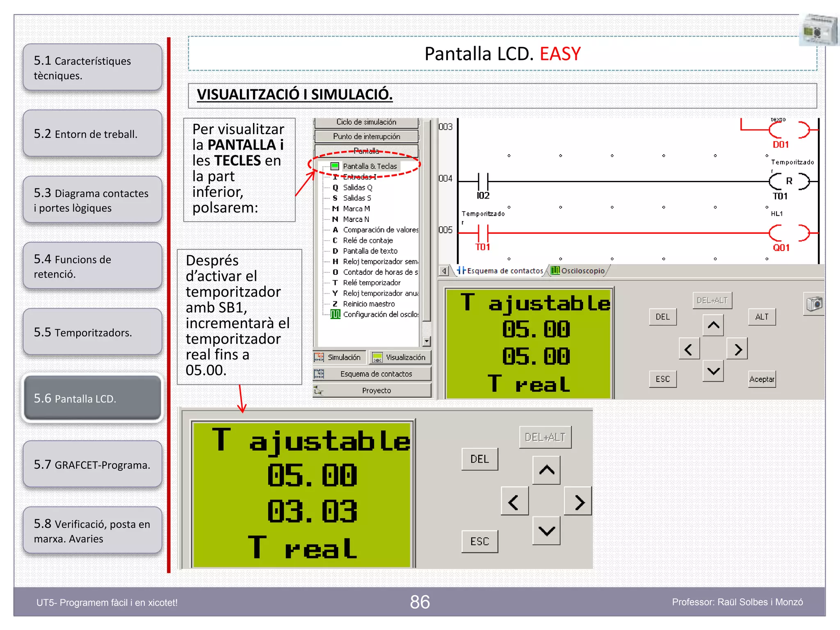Image resolution: width=840 pixels, height=630 pixels.
Task: Click down arrow on lower keypad
Action: point(546,531)
